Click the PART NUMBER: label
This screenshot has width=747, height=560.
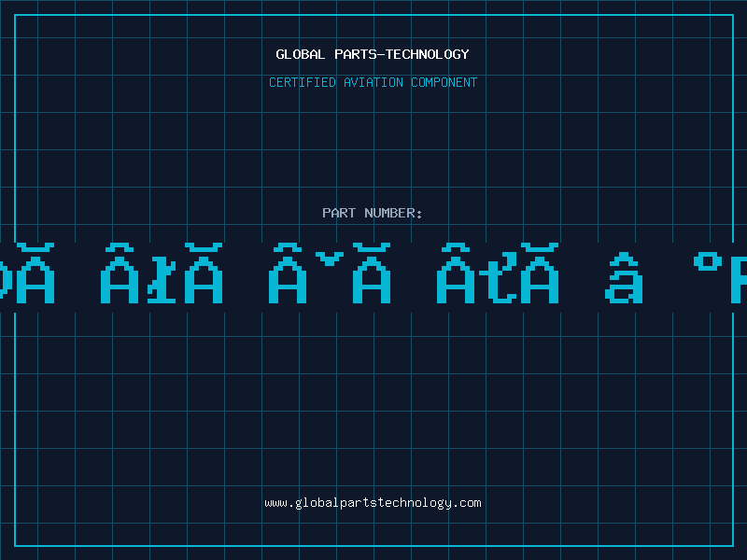tap(373, 213)
